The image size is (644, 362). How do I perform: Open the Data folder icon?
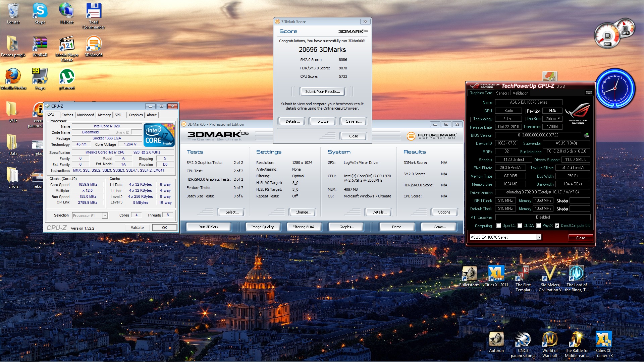(13, 145)
